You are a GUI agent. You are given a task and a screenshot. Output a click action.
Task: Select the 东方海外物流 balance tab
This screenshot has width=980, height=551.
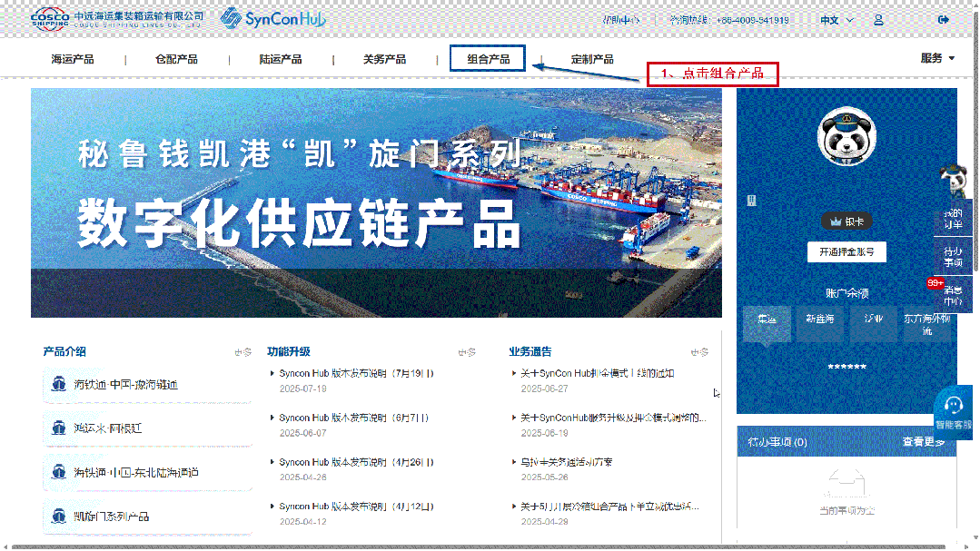927,323
